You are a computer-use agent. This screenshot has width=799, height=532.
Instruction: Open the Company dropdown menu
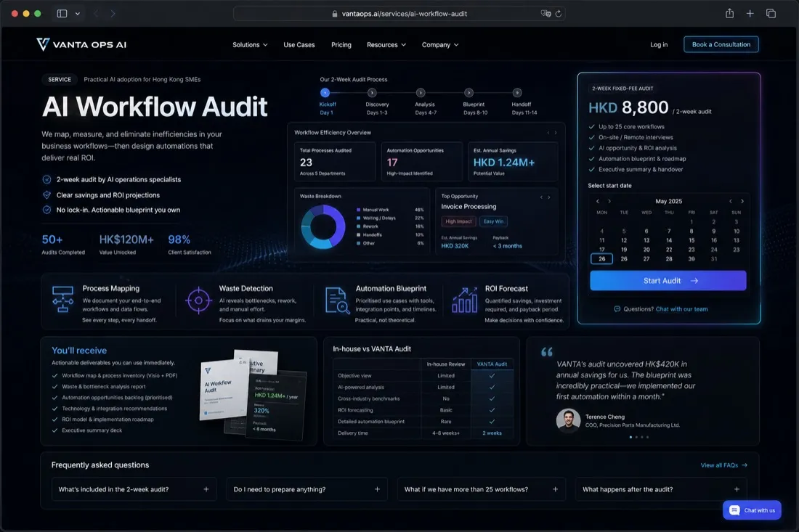coord(440,45)
